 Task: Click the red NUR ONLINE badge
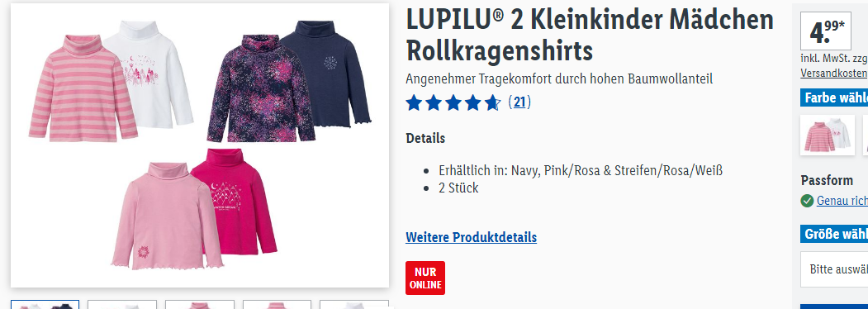[425, 278]
